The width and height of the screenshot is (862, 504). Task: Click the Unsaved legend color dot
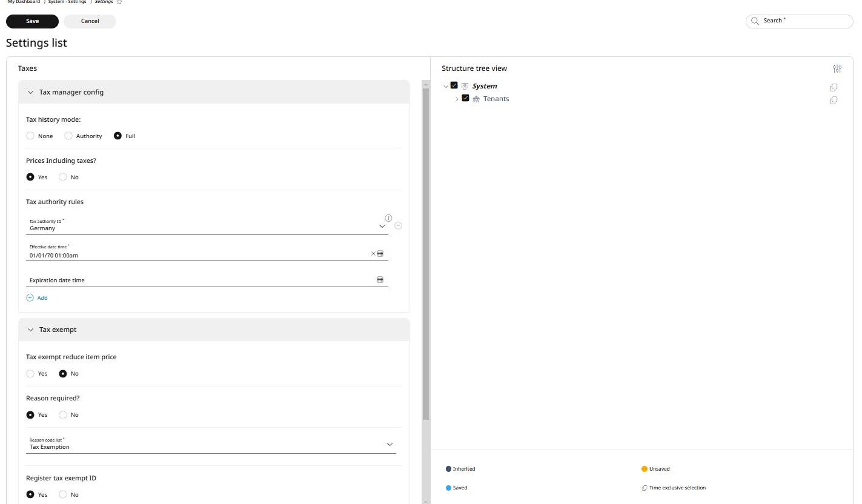pyautogui.click(x=645, y=469)
